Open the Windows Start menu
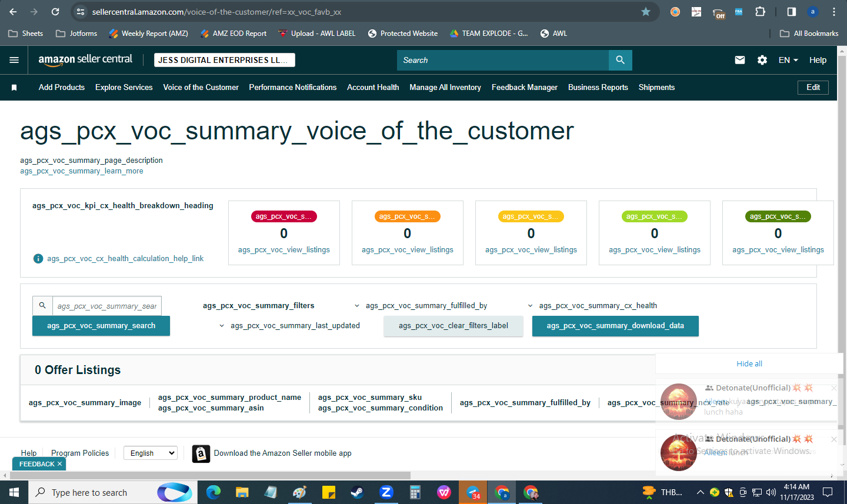 (x=14, y=492)
